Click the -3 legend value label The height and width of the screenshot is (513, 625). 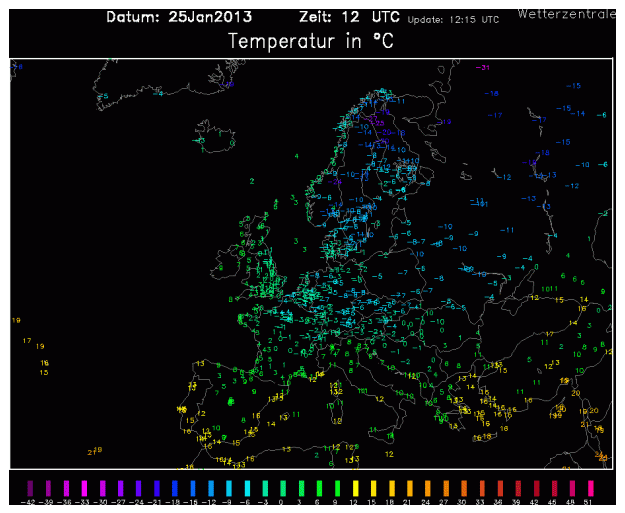click(x=264, y=499)
